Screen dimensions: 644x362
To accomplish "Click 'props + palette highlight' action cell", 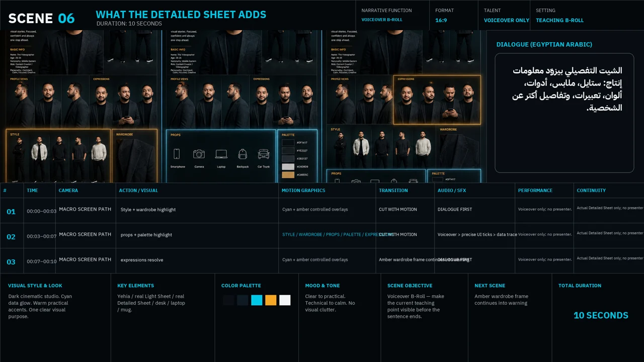I will pos(146,235).
